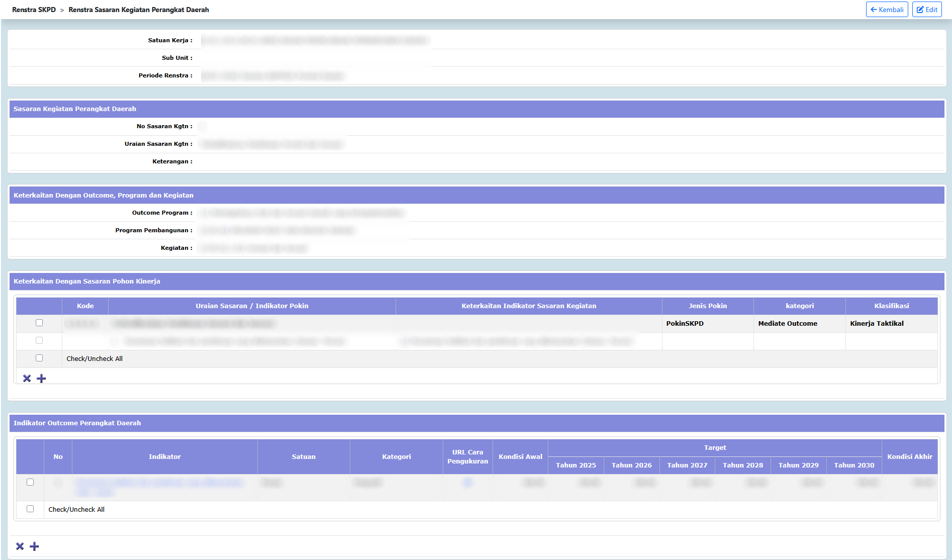
Task: Click the plus icon under Pohon Kinerja table
Action: click(42, 379)
